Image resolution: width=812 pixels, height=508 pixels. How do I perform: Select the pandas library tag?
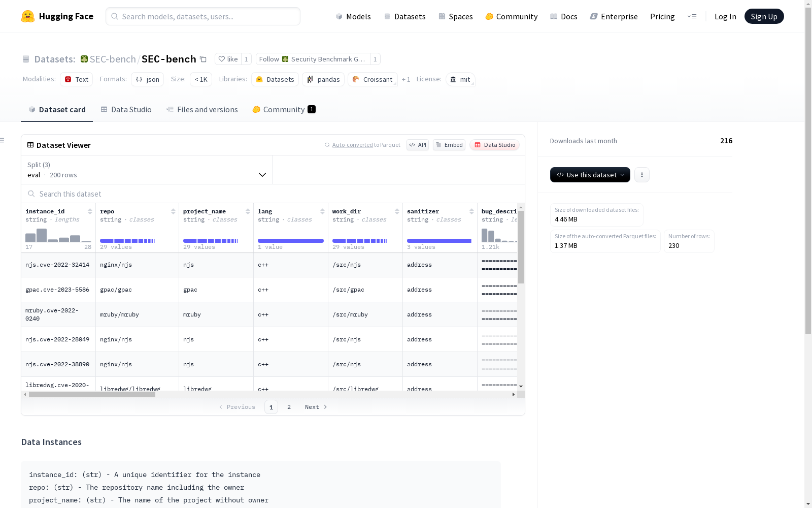point(323,79)
